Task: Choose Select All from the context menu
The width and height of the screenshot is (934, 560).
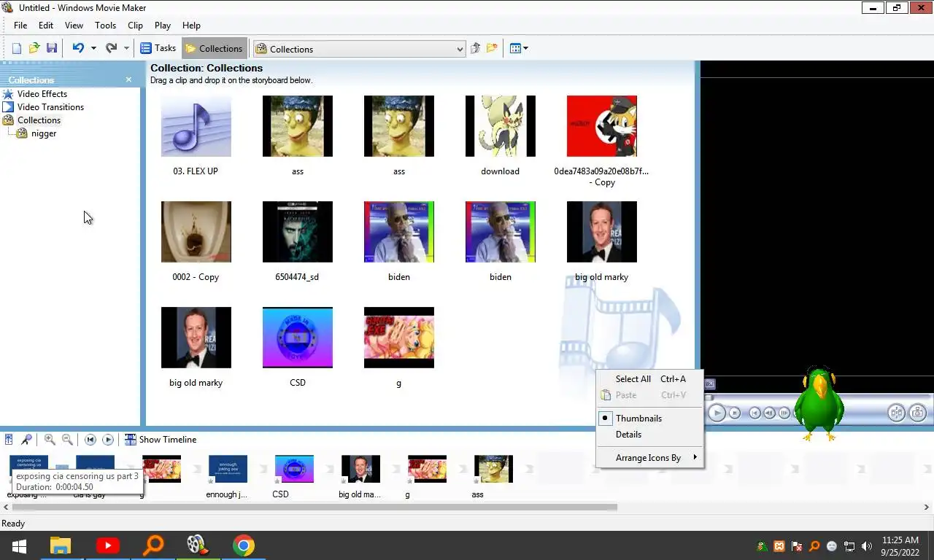Action: click(x=649, y=379)
